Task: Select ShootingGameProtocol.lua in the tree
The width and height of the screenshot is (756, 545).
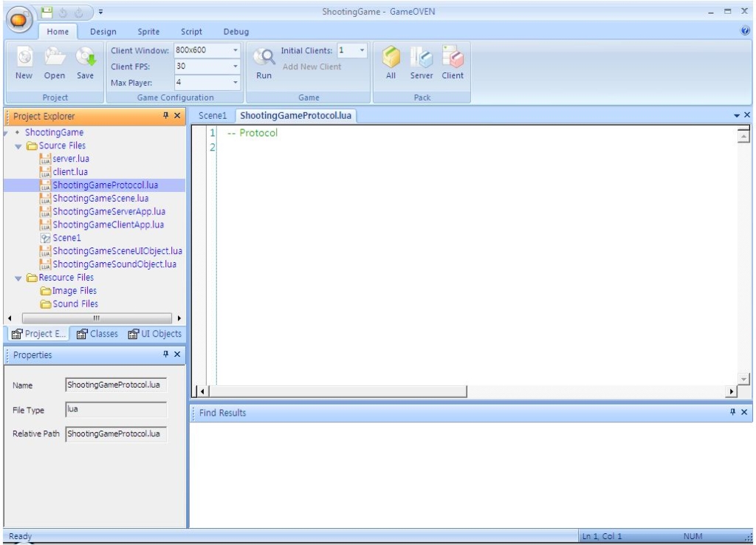Action: [105, 185]
